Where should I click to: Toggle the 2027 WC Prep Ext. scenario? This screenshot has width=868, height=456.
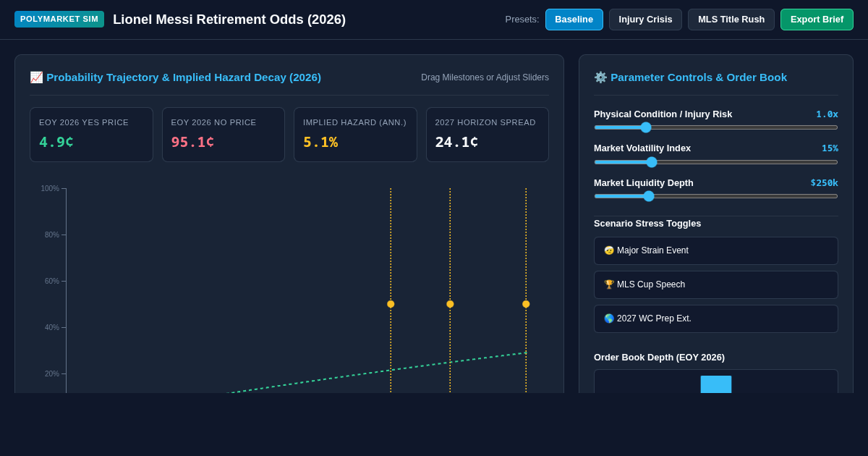point(716,318)
